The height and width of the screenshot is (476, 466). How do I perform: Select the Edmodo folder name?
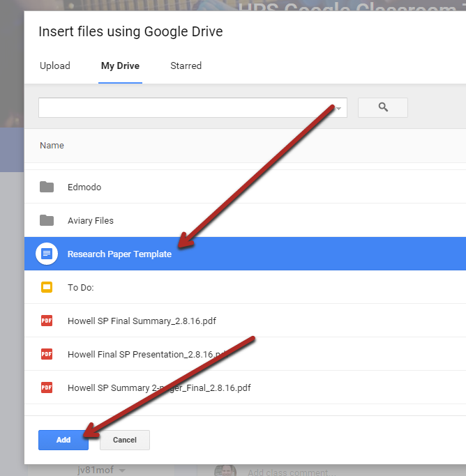point(84,187)
